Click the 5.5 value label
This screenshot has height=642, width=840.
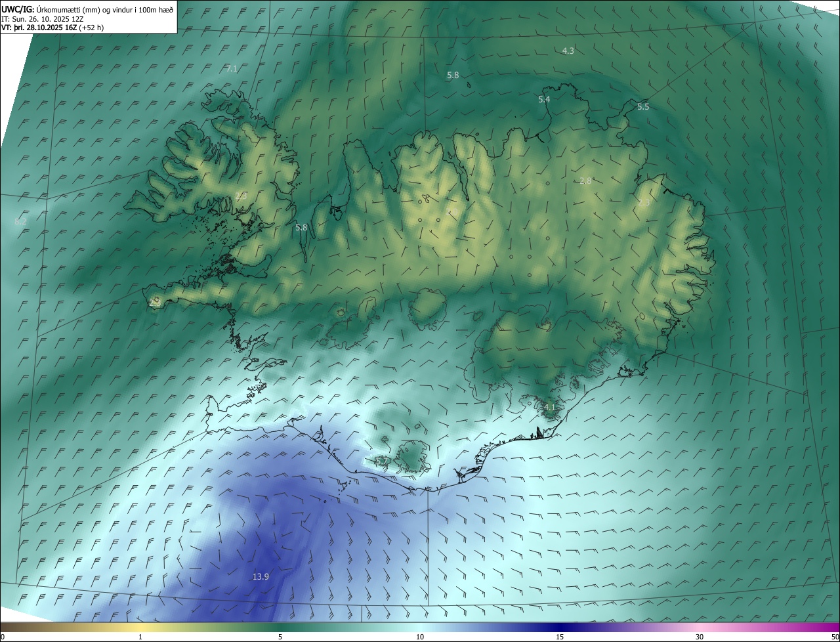(643, 106)
